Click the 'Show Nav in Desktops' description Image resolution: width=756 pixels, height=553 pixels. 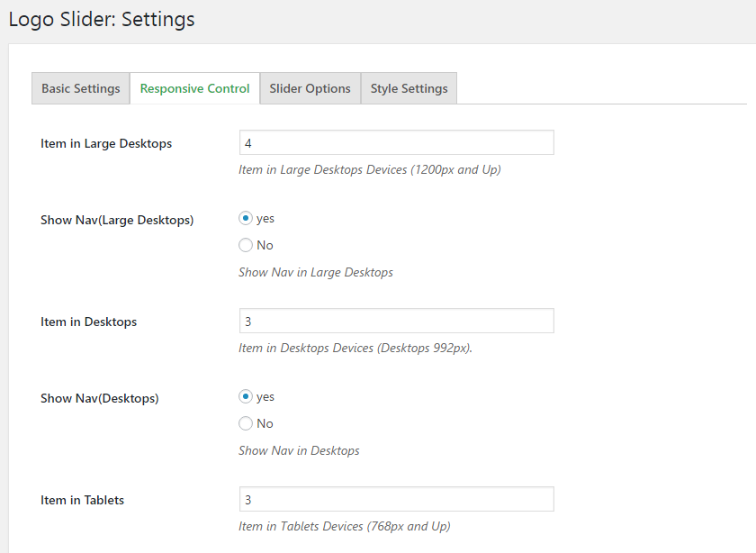point(299,450)
